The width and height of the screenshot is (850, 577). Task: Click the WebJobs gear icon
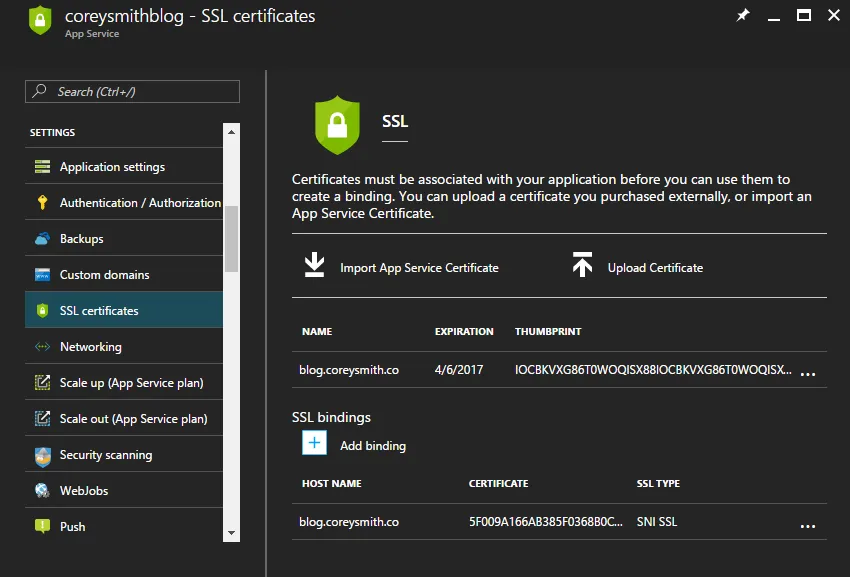click(x=42, y=490)
